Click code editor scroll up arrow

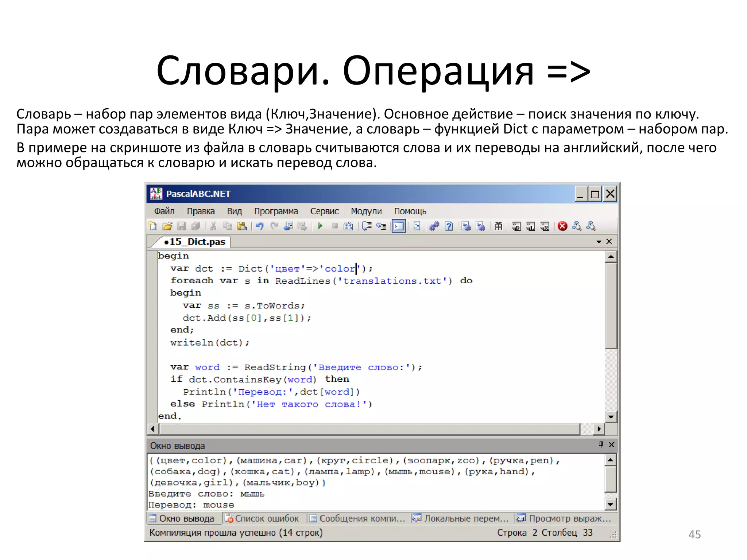point(611,257)
